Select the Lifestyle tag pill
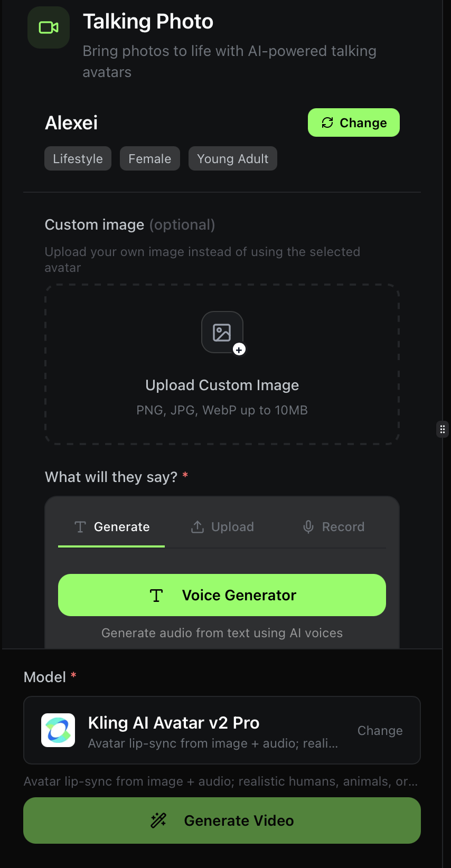451x868 pixels. coord(78,158)
